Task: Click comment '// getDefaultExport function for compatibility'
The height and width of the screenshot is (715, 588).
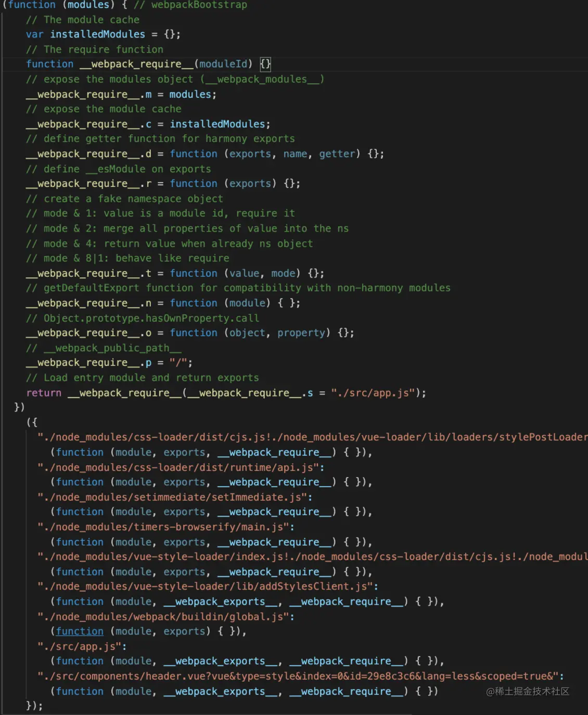Action: pos(238,288)
